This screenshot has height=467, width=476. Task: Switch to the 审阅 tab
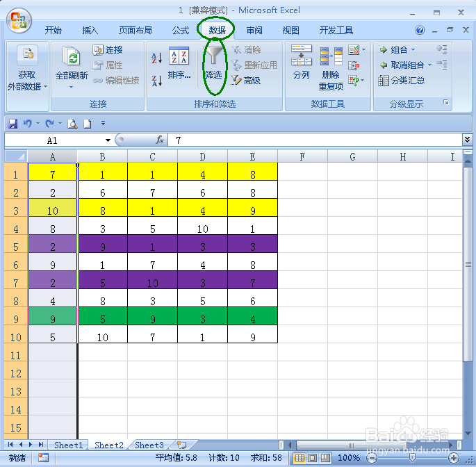point(254,31)
